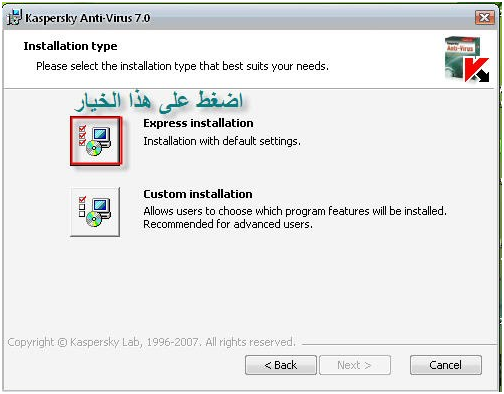Close the Kaspersky Anti-Virus 7.0 window
Viewport: 504px width, 394px height.
pyautogui.click(x=484, y=17)
